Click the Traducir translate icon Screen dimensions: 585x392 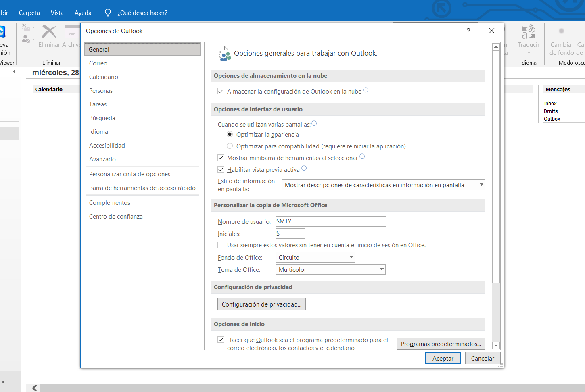coord(529,32)
